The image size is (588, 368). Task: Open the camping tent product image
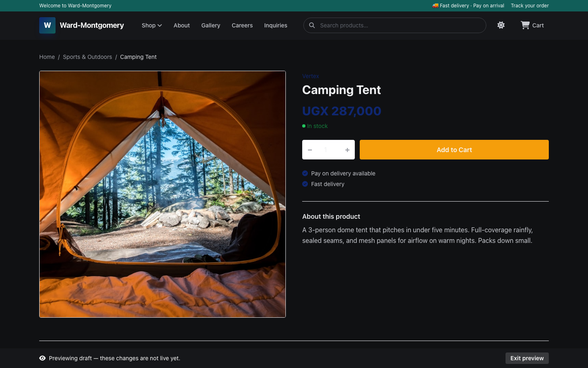pyautogui.click(x=163, y=194)
